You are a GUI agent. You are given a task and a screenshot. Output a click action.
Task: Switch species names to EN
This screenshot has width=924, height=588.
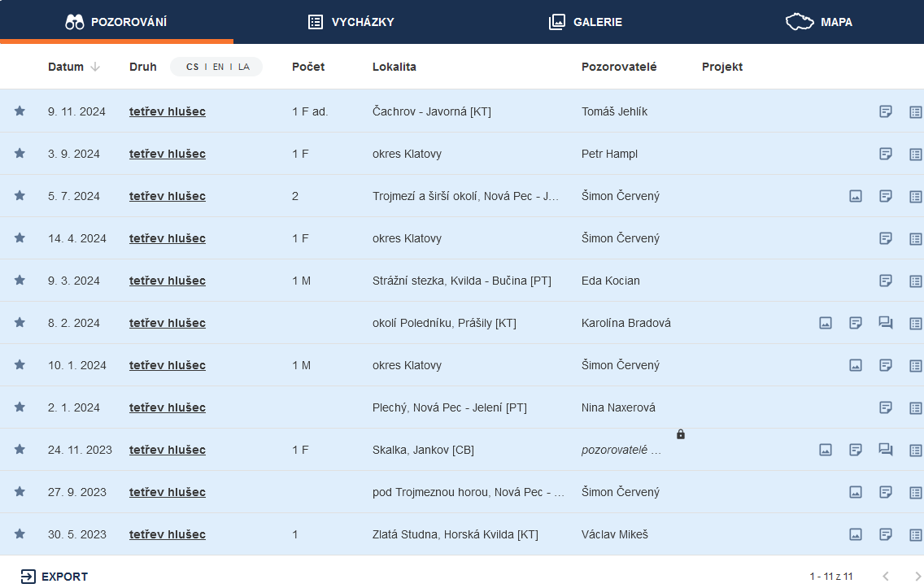pos(218,67)
